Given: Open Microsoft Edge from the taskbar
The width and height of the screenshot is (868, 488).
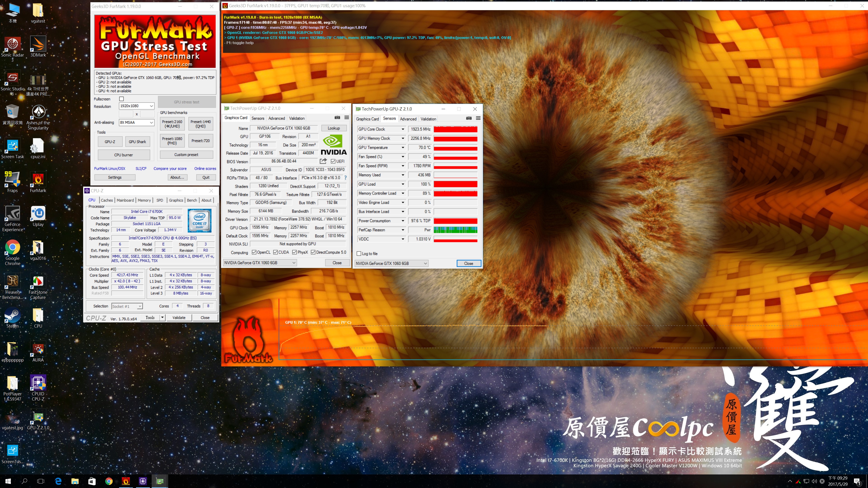Looking at the screenshot, I should click(58, 481).
